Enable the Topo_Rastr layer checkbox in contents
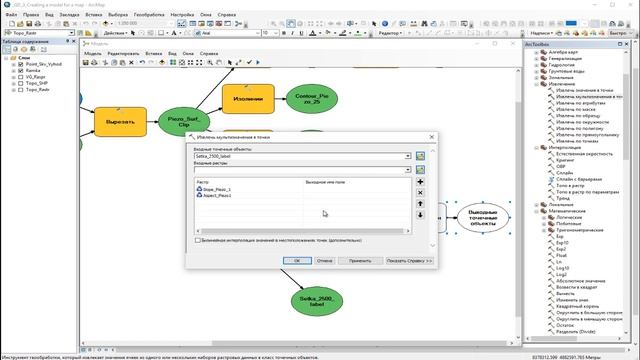640x360 pixels. tap(20, 89)
